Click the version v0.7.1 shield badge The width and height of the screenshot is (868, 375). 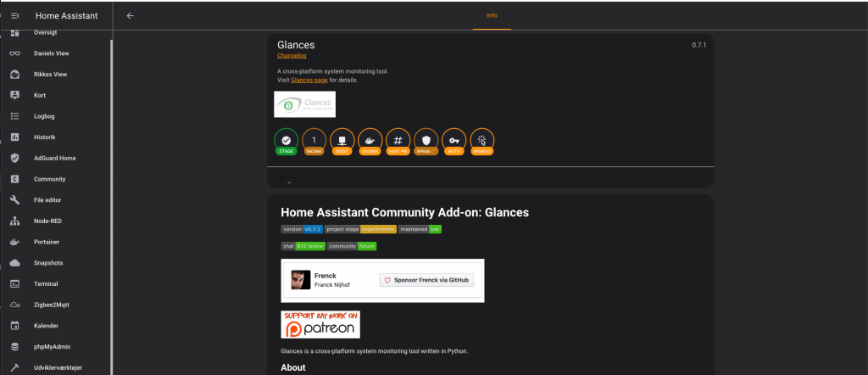303,229
